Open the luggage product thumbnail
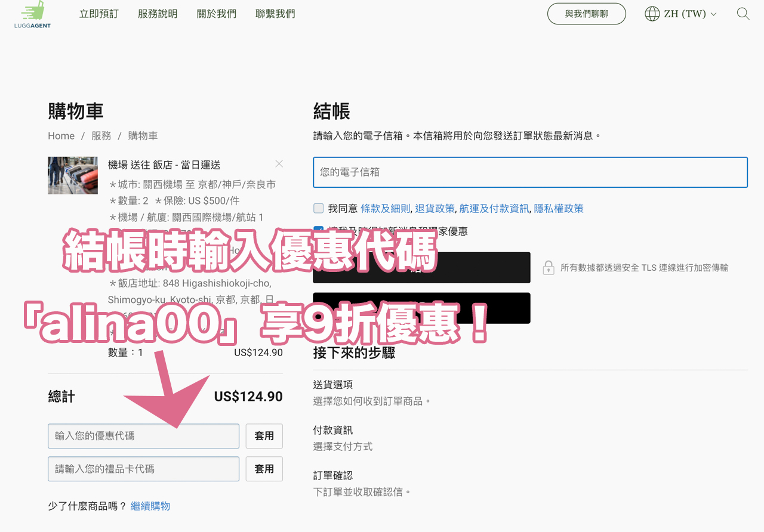Screen dimensions: 764x532 pyautogui.click(x=73, y=175)
